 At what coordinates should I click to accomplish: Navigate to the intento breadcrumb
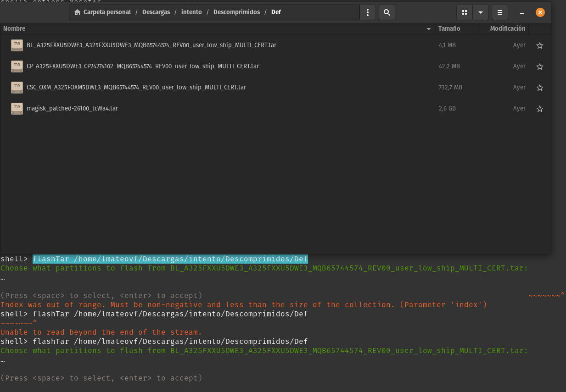click(x=191, y=12)
